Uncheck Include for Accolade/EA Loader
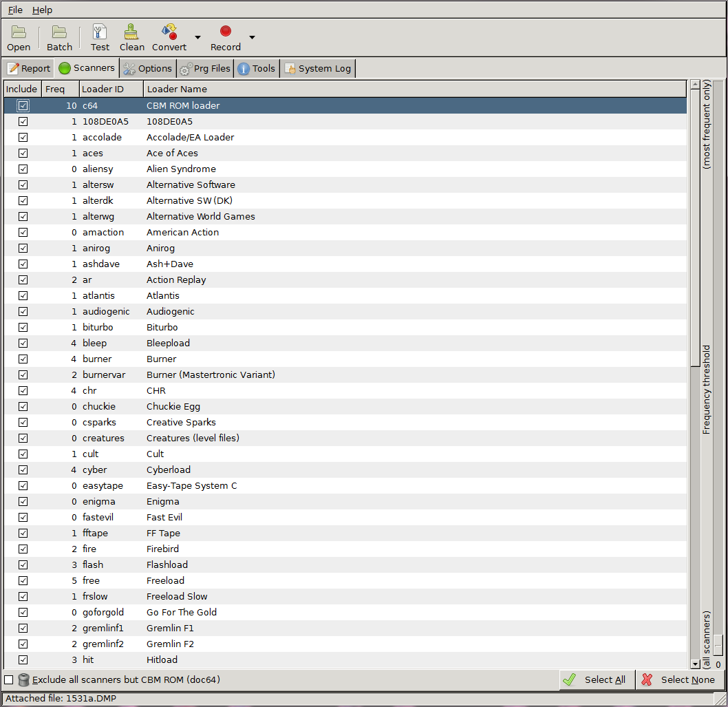 [23, 138]
